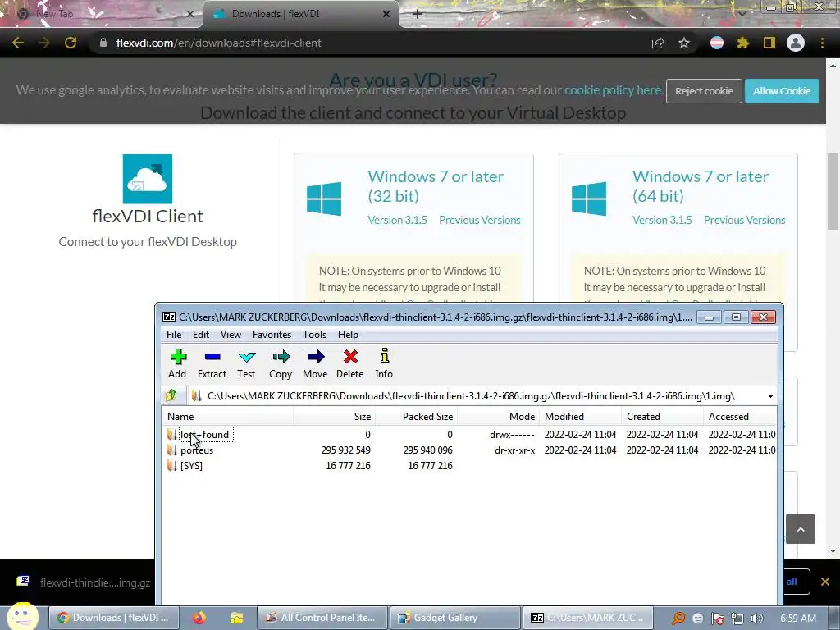Click the share page icon in address bar
840x630 pixels.
(x=658, y=43)
